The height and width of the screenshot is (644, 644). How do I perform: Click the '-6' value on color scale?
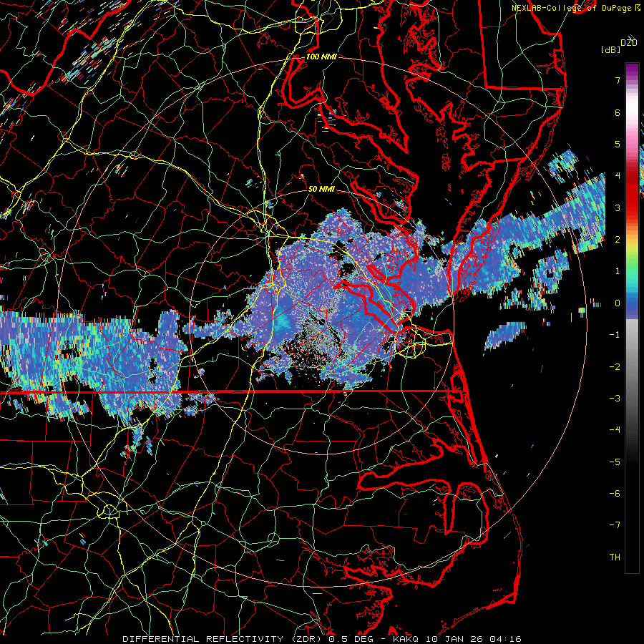pyautogui.click(x=615, y=494)
